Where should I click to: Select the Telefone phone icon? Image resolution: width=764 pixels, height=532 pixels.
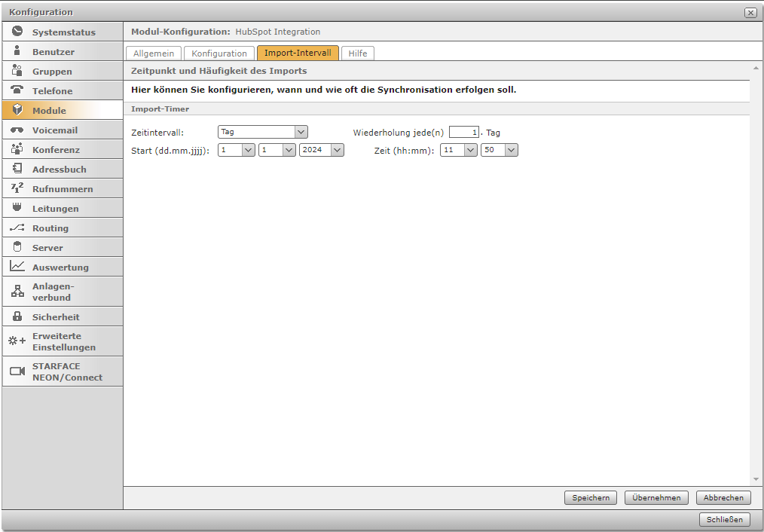pos(17,90)
